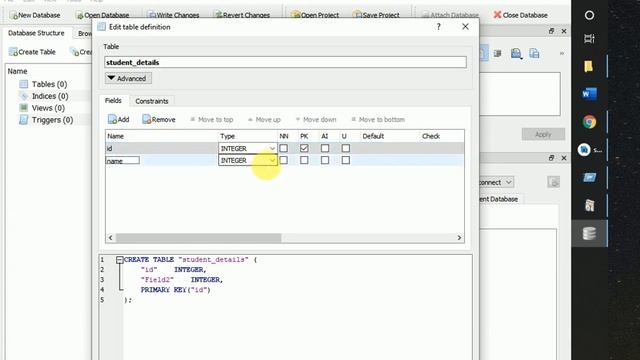Open the dropdown ending in 'onnect' in main window
The image size is (640, 360).
point(497,182)
